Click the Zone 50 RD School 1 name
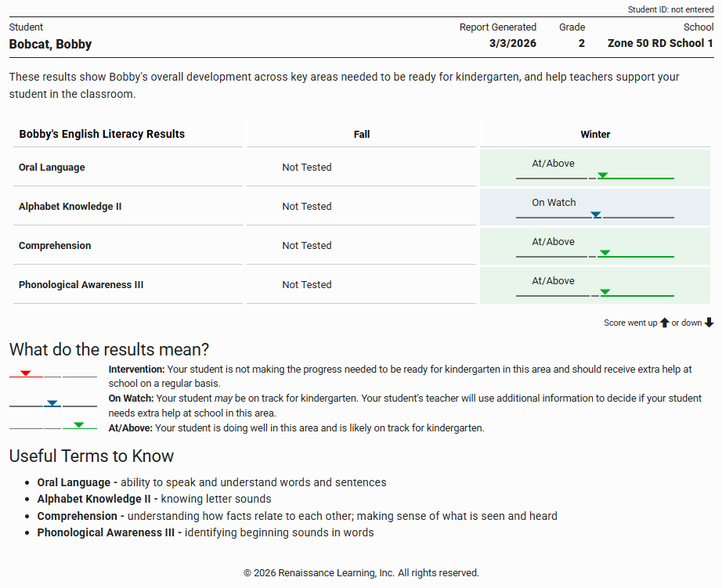722x588 pixels. [x=660, y=44]
